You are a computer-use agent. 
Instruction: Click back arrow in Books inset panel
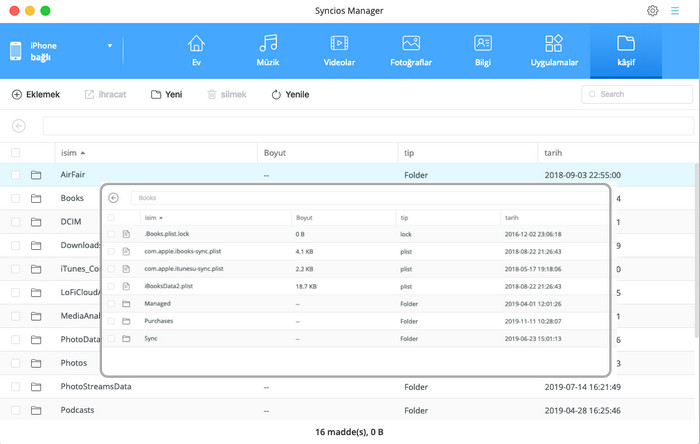click(x=113, y=198)
